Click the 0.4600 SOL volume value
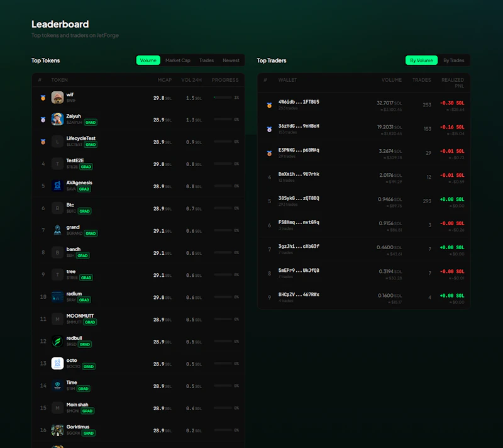 coord(389,247)
